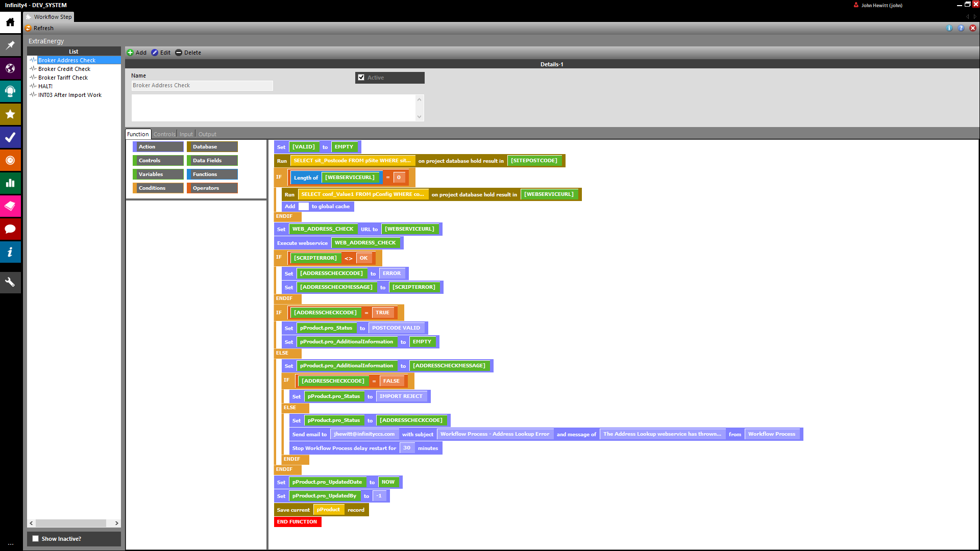The image size is (980, 551).
Task: Toggle the Active checkbox
Action: click(361, 78)
